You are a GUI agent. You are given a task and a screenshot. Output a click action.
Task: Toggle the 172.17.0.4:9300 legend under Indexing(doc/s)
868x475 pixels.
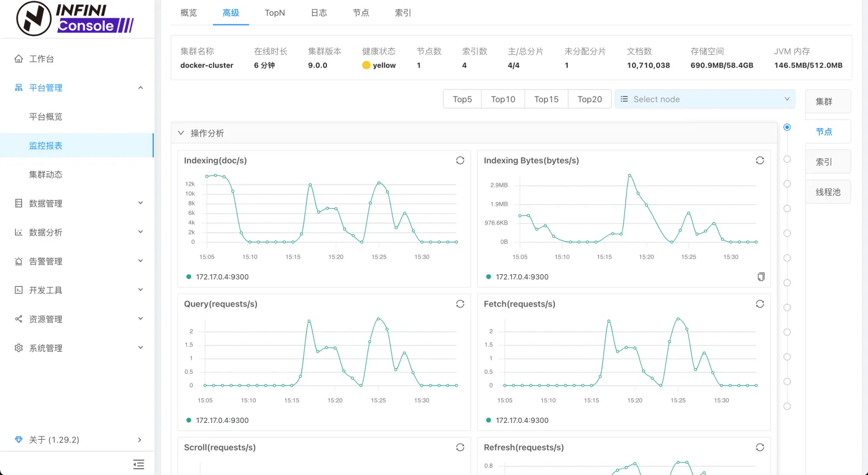(218, 277)
